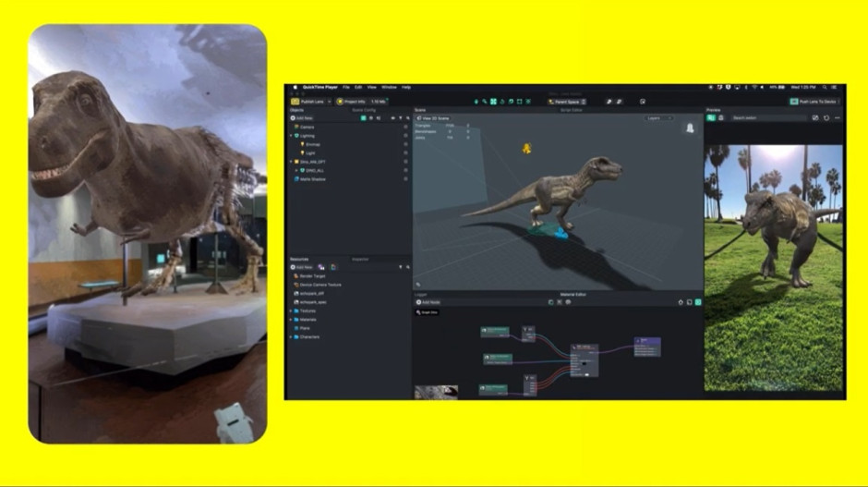Click the square frame tool in top toolbar
This screenshot has height=487, width=868.
519,102
